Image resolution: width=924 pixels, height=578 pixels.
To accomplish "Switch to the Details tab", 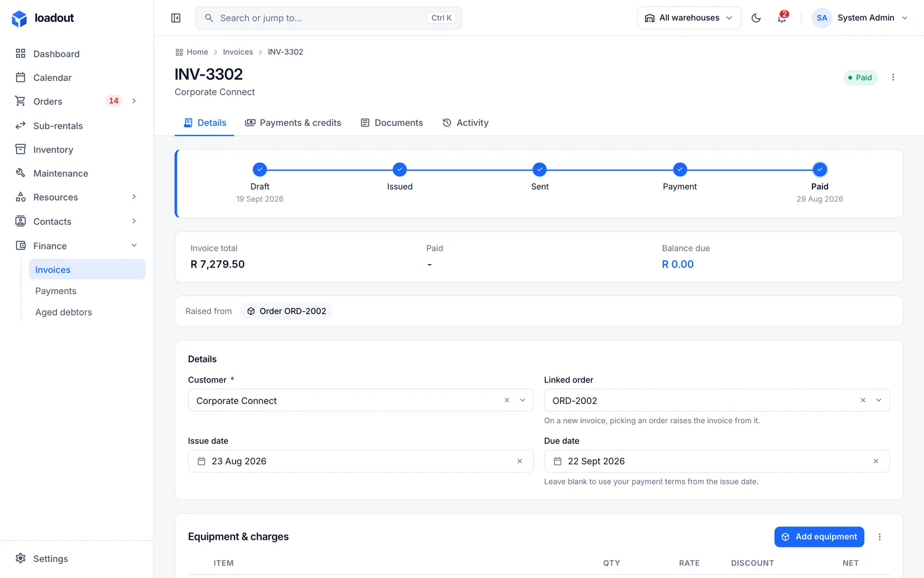I will tap(204, 123).
